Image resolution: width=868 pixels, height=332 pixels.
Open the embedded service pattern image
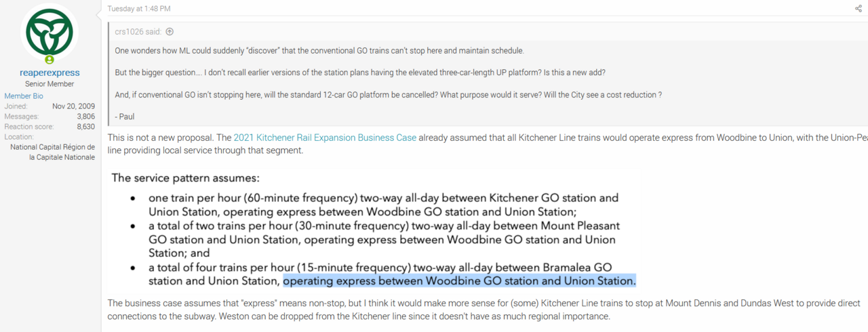click(373, 230)
